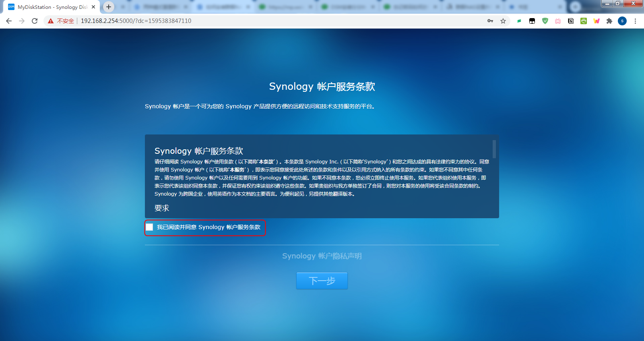
Task: Open the Notion web clipper extension
Action: pos(571,21)
